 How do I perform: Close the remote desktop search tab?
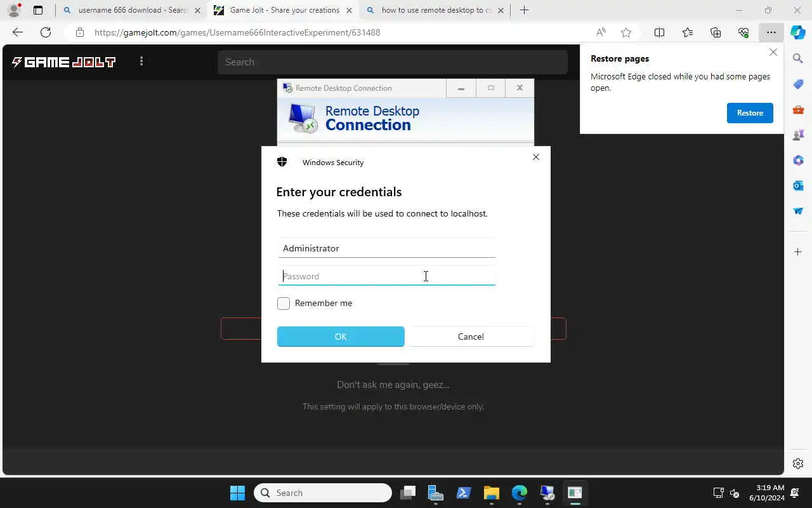coord(501,10)
